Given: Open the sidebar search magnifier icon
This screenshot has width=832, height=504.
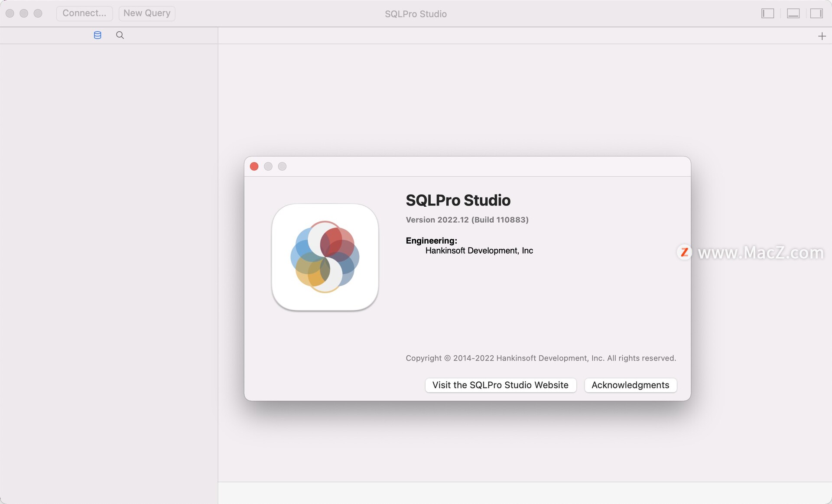Looking at the screenshot, I should tap(120, 35).
